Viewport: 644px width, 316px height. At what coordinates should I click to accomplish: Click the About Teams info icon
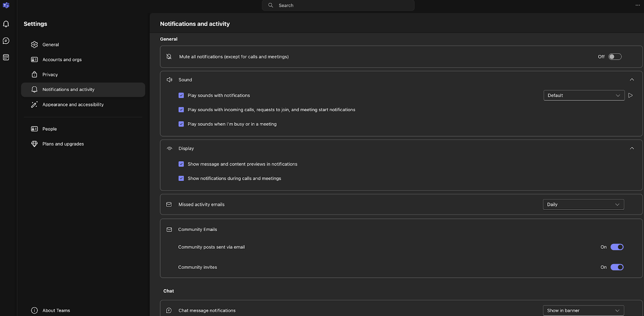click(x=35, y=310)
